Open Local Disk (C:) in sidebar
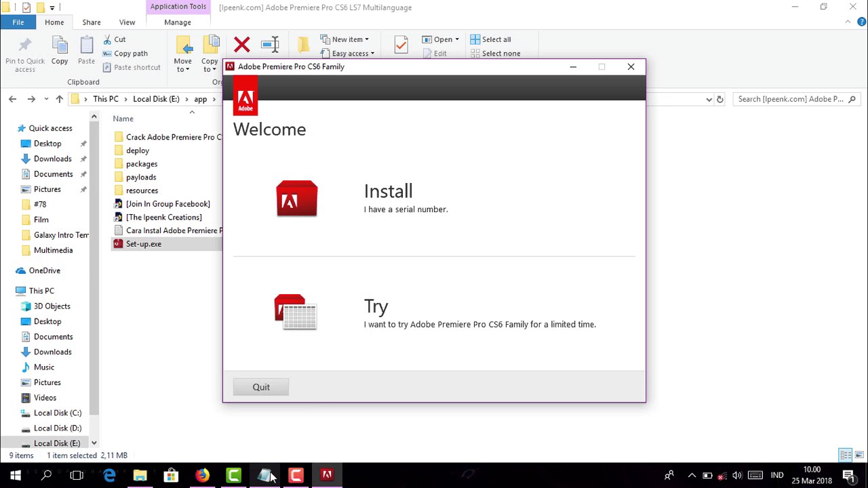The height and width of the screenshot is (488, 868). 58,413
